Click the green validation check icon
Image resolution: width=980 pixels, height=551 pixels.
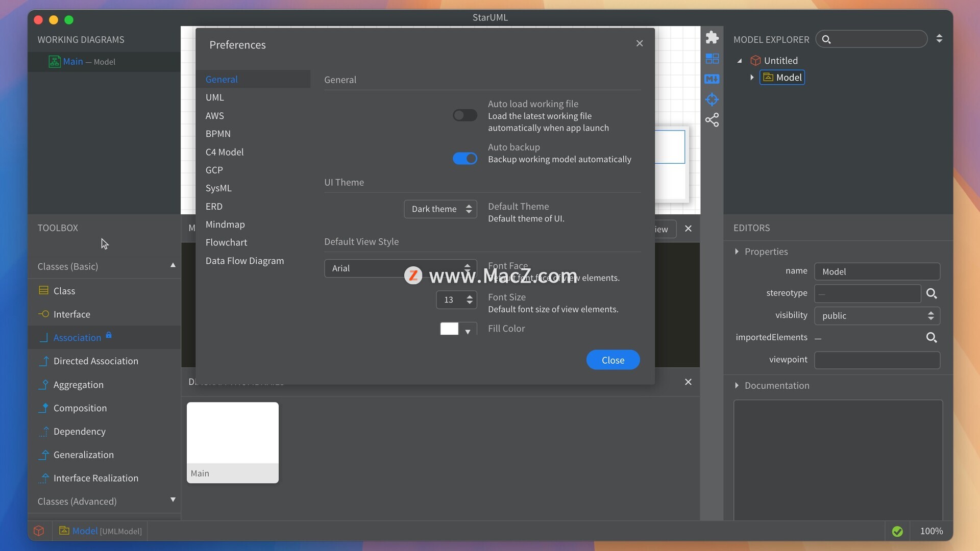tap(897, 532)
